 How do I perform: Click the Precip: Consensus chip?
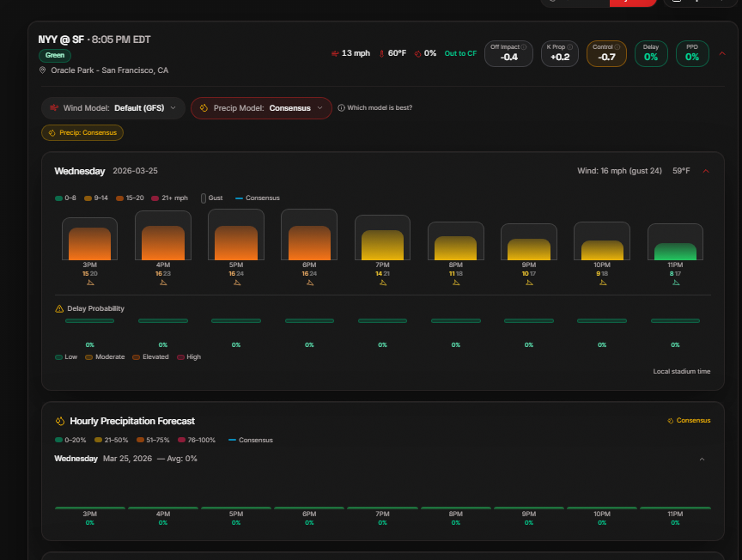(x=82, y=132)
